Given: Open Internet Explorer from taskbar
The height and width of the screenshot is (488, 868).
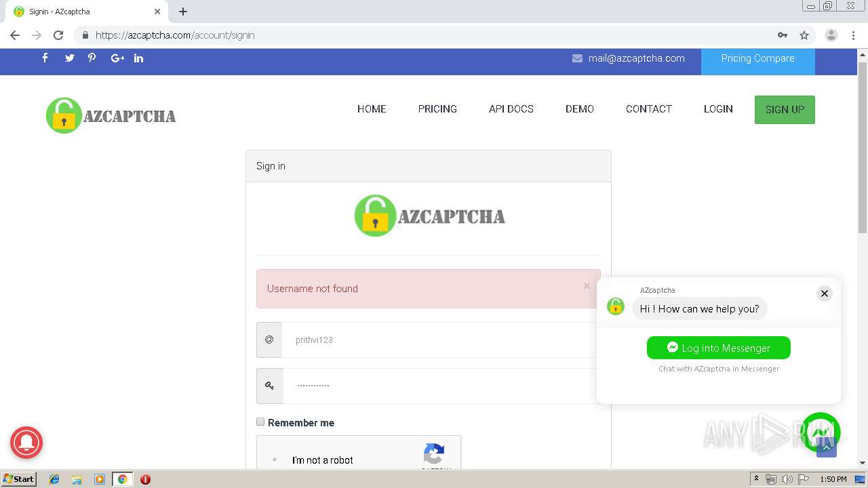Looking at the screenshot, I should click(54, 479).
